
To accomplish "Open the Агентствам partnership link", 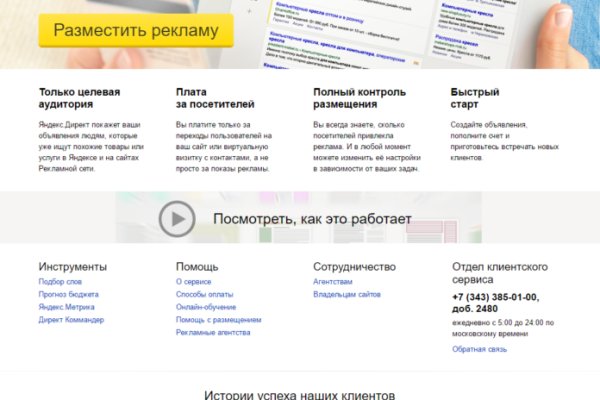I will (x=332, y=282).
